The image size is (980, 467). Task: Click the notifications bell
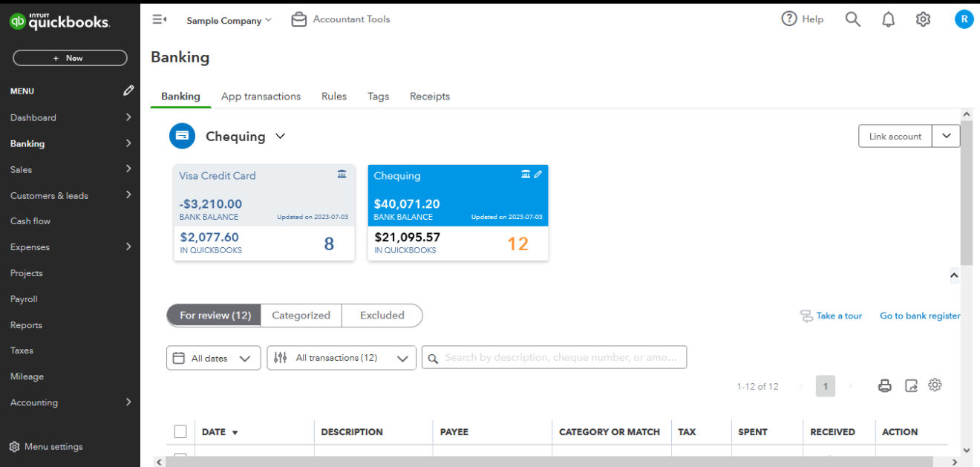click(888, 19)
